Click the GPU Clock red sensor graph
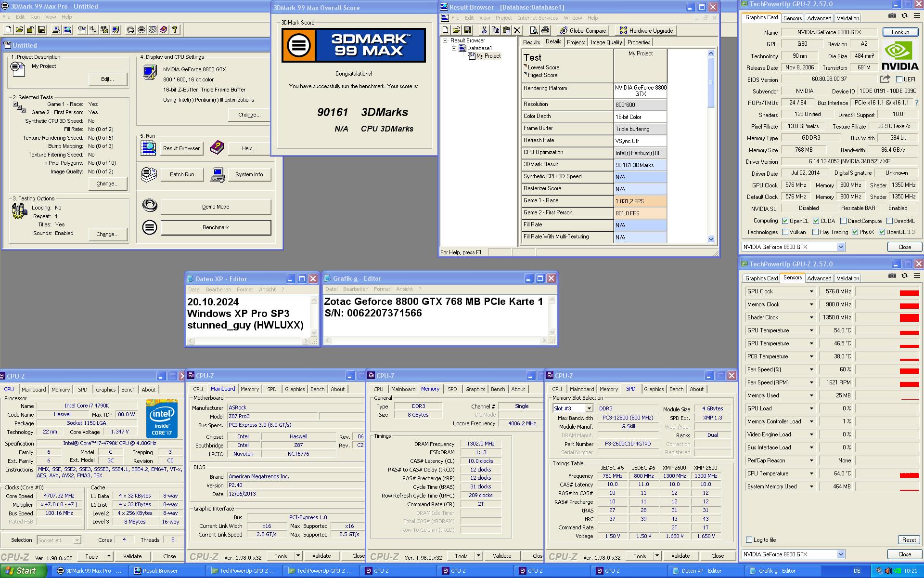The image size is (924, 578). [887, 291]
